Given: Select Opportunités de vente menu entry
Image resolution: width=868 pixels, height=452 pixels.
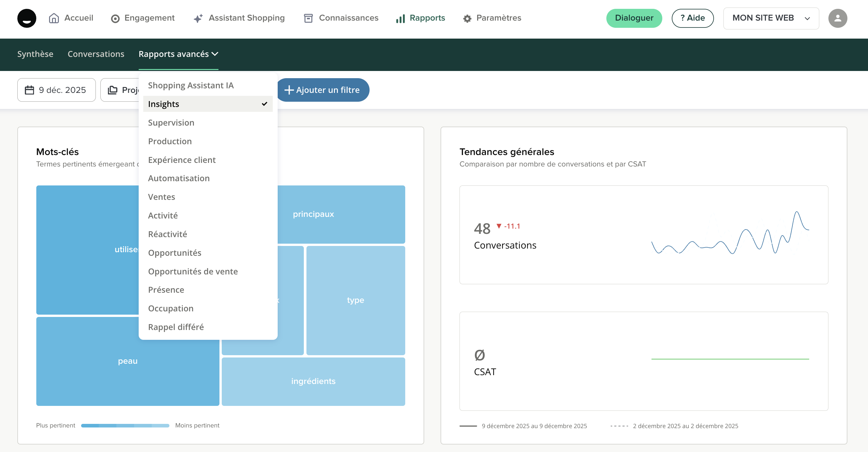Looking at the screenshot, I should pyautogui.click(x=193, y=271).
